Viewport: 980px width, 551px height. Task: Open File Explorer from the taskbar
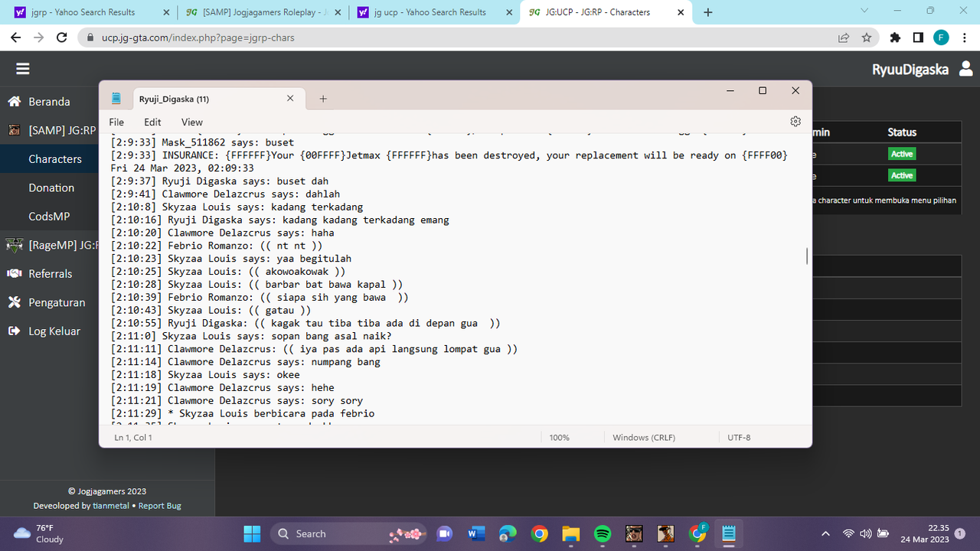point(571,533)
